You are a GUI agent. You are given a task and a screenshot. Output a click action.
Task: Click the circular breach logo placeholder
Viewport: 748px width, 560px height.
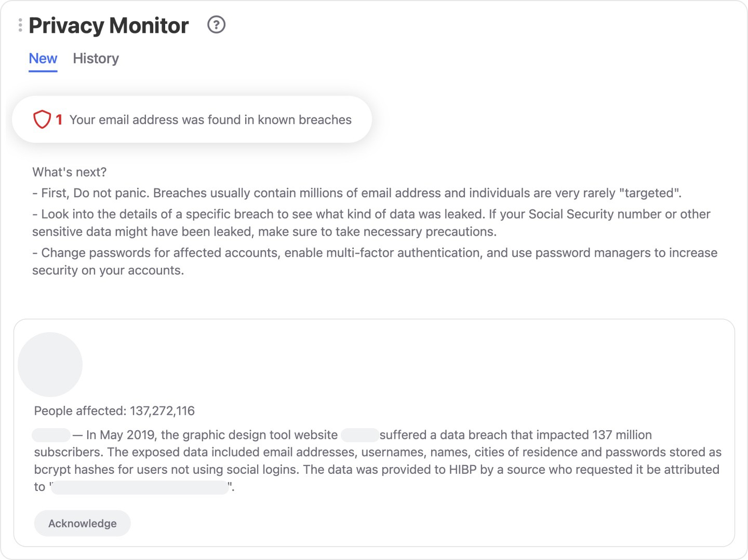pos(50,364)
